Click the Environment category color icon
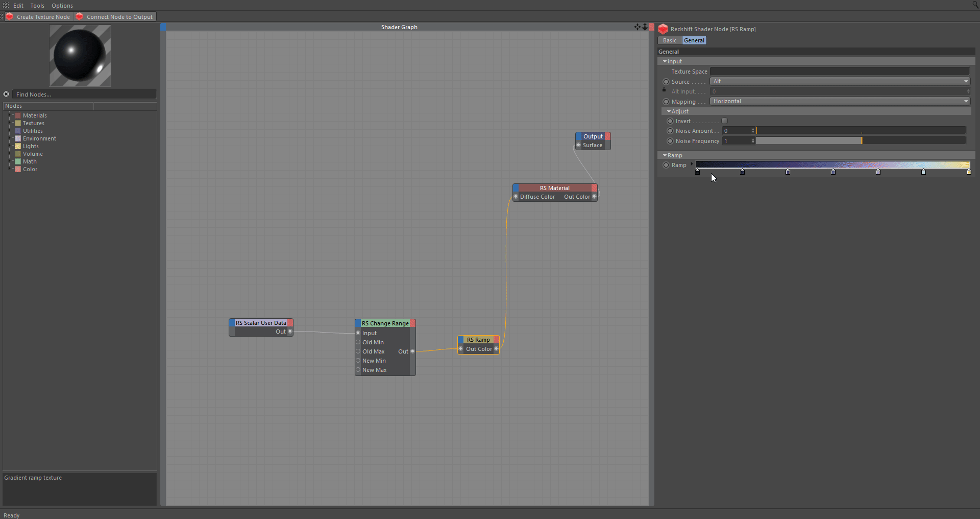 (18, 138)
